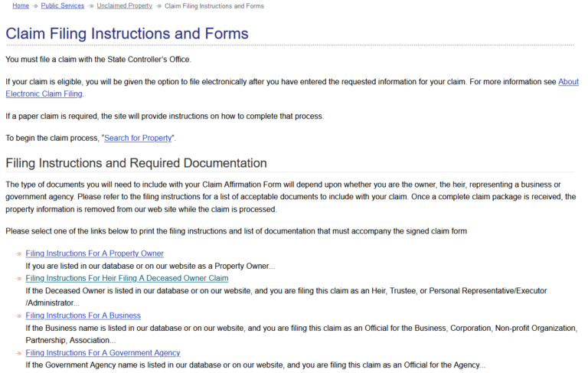588x373 pixels.
Task: Open Heir Filing A Deceased Owner Claim instructions
Action: coord(126,279)
